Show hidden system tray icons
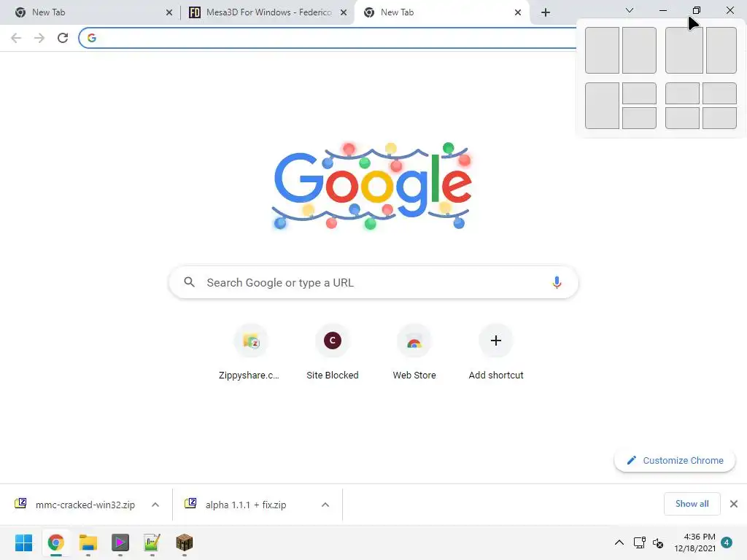 coord(619,542)
